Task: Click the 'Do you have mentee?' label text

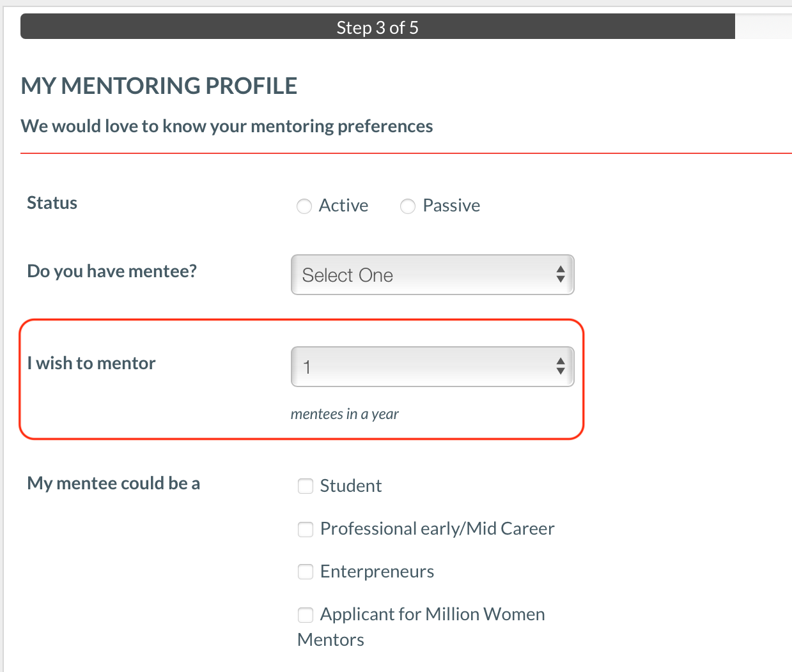Action: pyautogui.click(x=112, y=271)
